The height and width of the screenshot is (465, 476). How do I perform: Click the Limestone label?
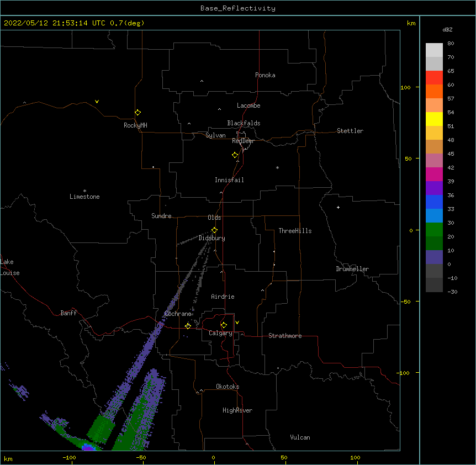(x=84, y=197)
